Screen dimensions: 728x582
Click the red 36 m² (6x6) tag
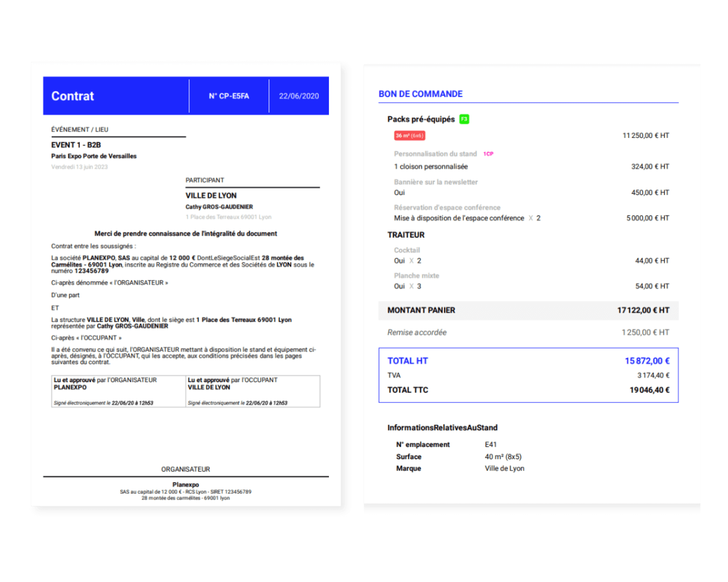pyautogui.click(x=409, y=136)
